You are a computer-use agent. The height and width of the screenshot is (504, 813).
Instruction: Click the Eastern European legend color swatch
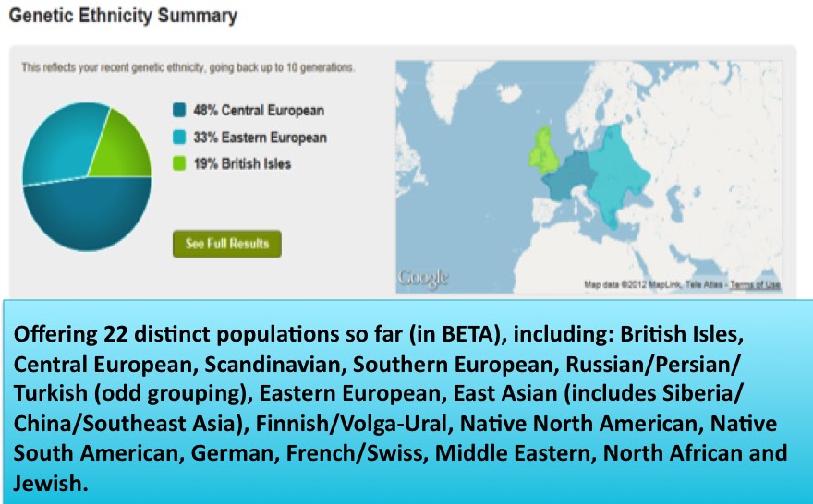(179, 138)
